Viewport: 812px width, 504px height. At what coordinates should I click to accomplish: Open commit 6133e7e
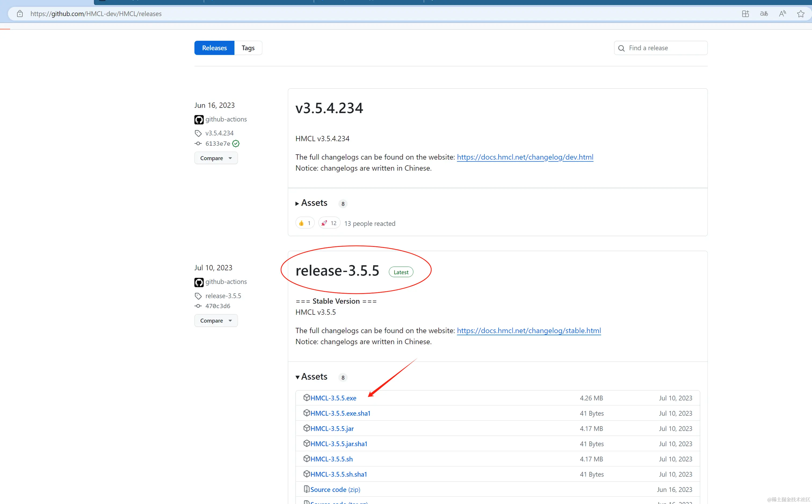218,144
